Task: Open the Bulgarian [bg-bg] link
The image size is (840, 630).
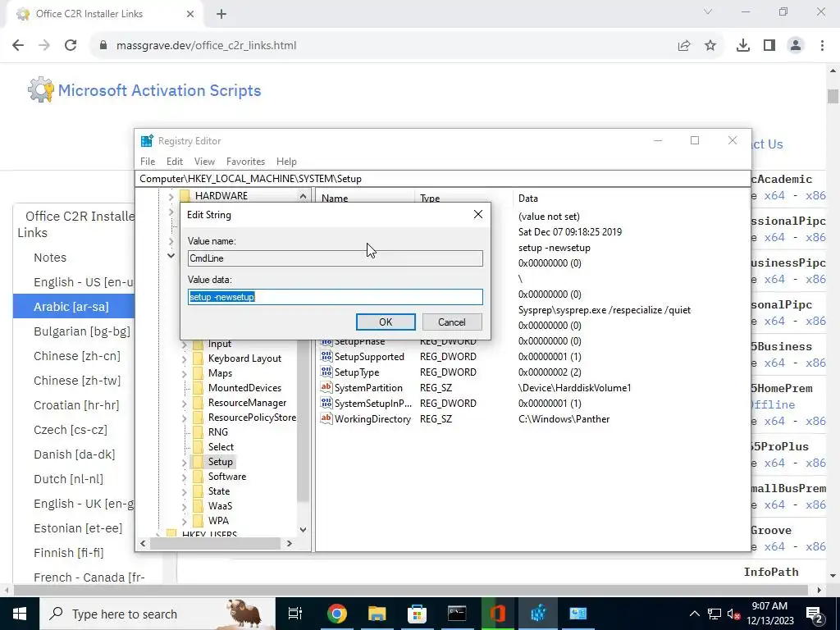Action: (82, 331)
